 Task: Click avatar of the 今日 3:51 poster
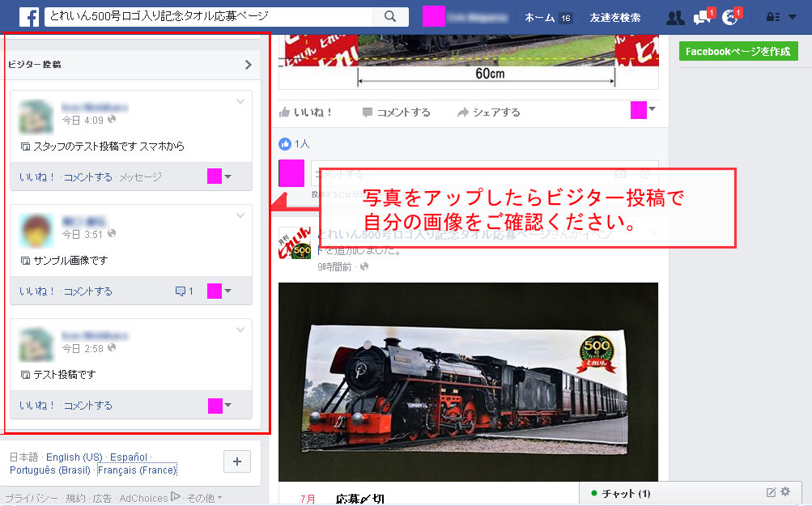pyautogui.click(x=36, y=231)
